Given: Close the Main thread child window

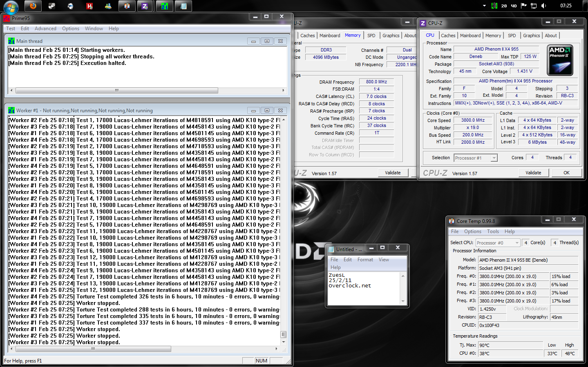Looking at the screenshot, I should pyautogui.click(x=280, y=41).
